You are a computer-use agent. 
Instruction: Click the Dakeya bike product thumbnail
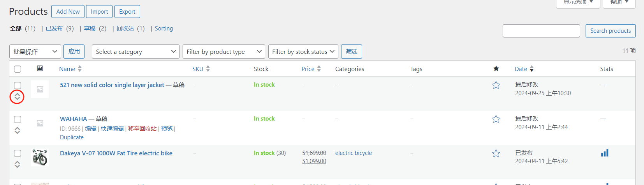coord(40,157)
